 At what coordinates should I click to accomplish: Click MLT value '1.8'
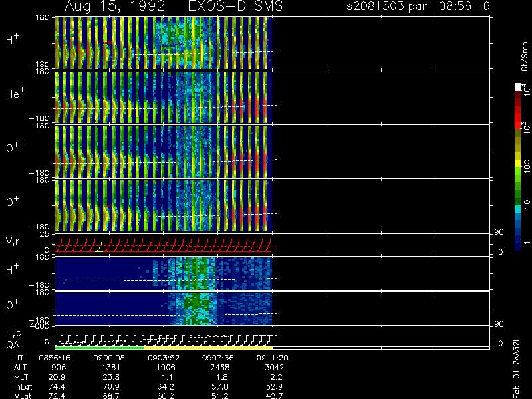tap(221, 377)
